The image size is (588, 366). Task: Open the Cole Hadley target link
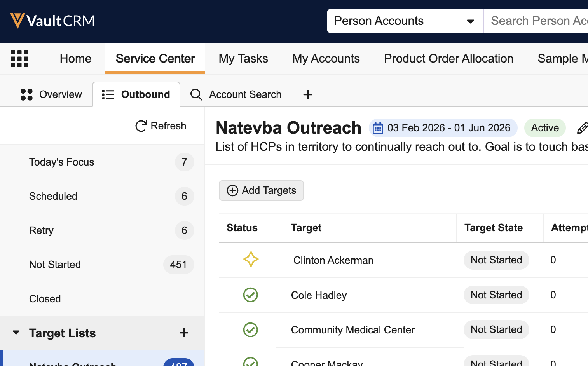click(x=319, y=295)
